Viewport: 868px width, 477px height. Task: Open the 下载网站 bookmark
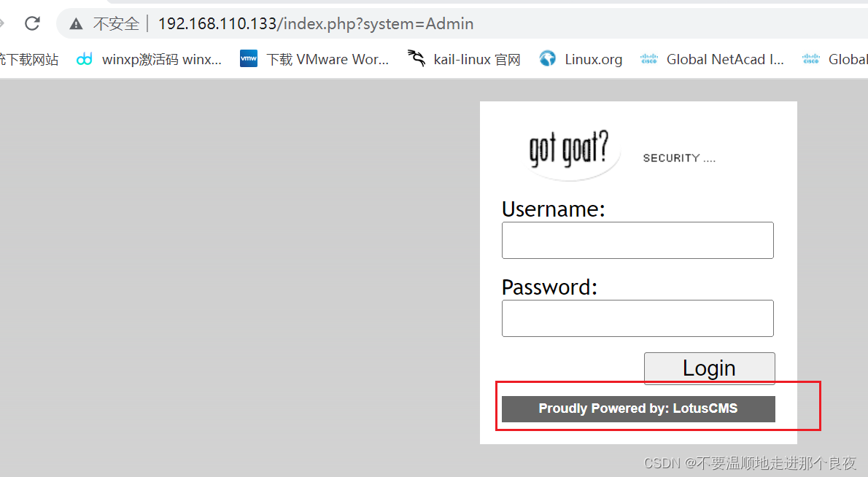29,59
